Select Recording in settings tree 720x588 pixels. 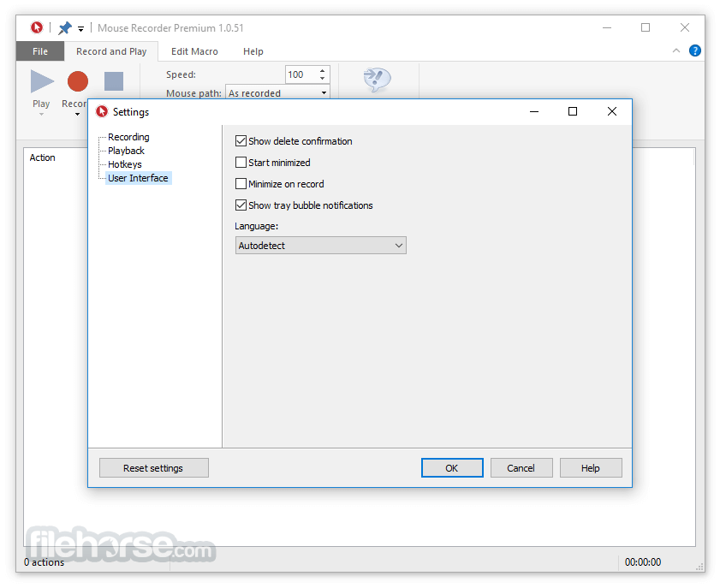[128, 137]
